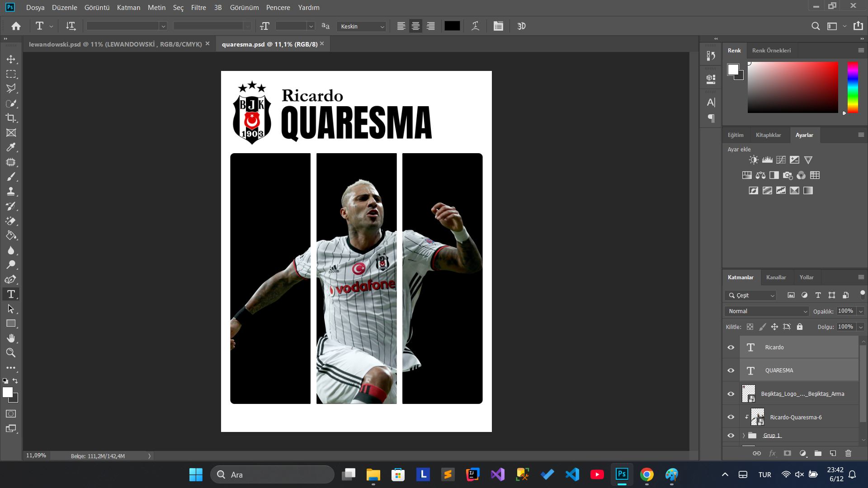Click the create warped text icon

click(475, 26)
